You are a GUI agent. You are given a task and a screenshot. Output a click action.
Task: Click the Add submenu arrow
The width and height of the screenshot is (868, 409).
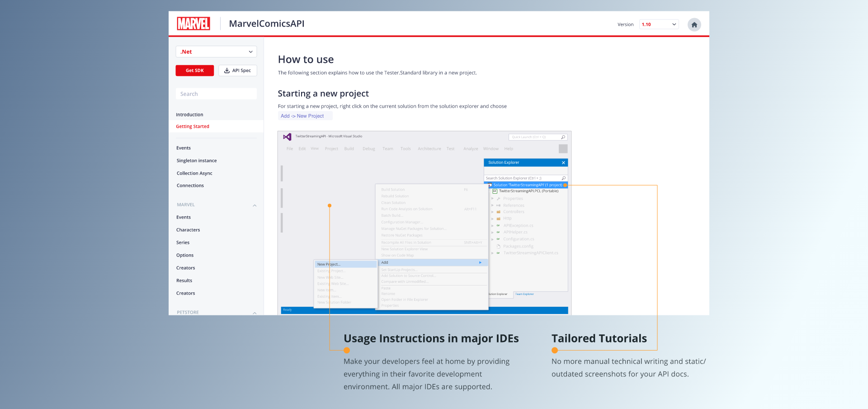coord(480,263)
